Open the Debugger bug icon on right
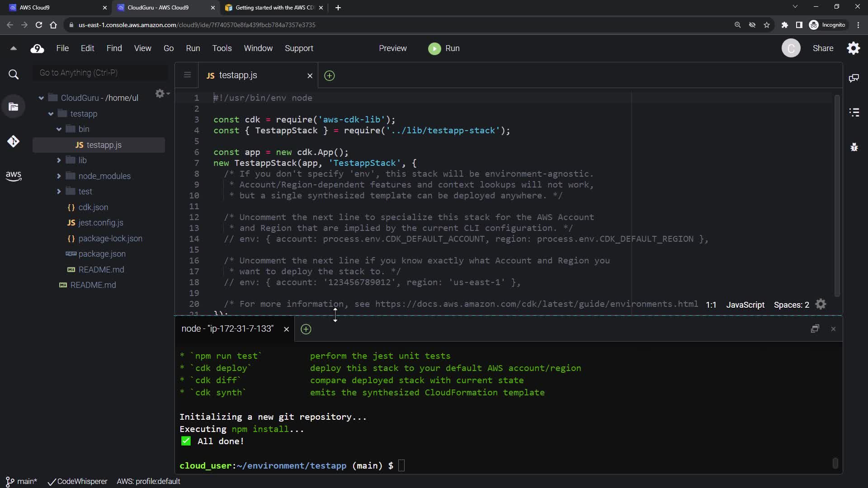Screen dimensions: 868x488 click(x=854, y=147)
